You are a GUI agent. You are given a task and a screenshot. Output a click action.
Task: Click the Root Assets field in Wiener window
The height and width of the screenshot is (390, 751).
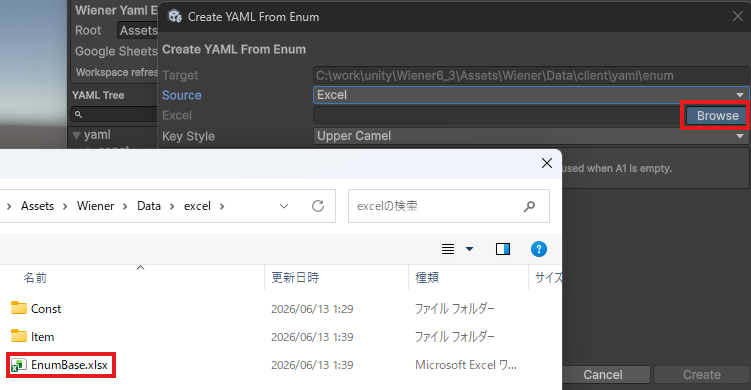(x=137, y=31)
